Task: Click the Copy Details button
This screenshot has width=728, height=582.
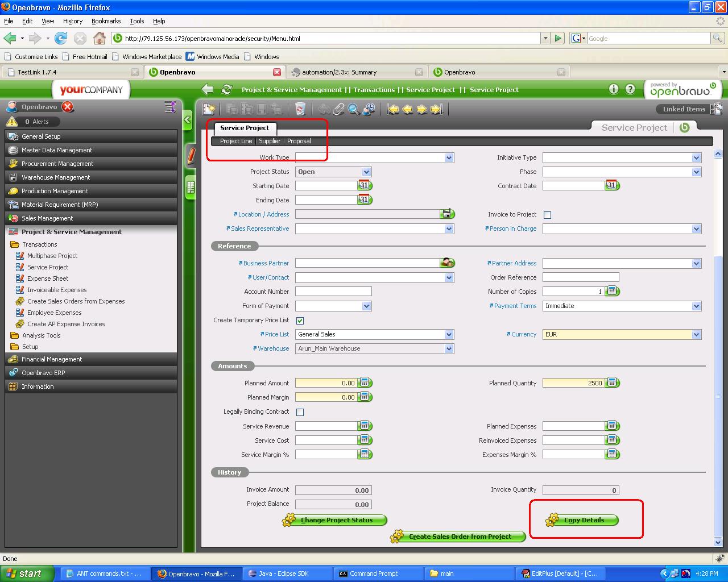Action: (x=583, y=520)
